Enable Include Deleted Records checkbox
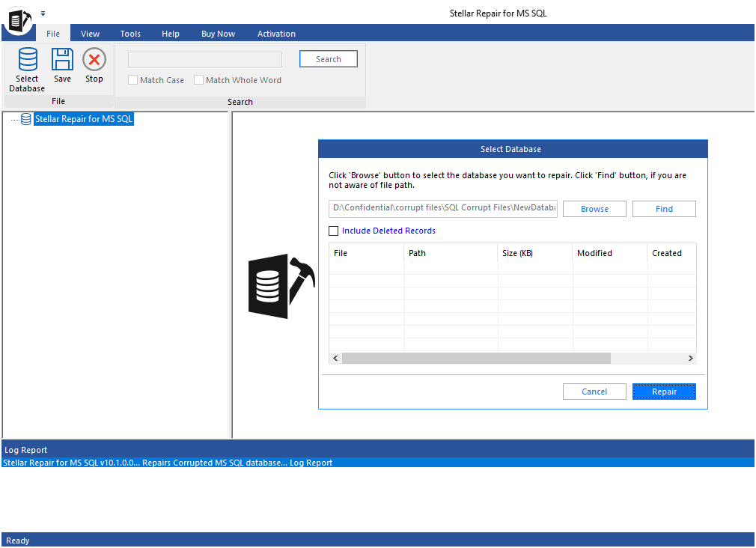 point(333,231)
